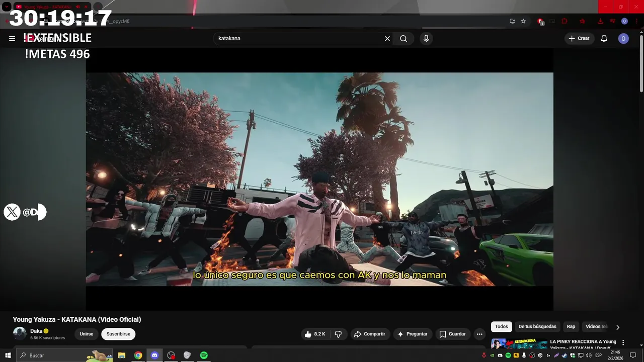
Task: Open LA PINKY REACCIONA video thumbnail
Action: (x=519, y=344)
